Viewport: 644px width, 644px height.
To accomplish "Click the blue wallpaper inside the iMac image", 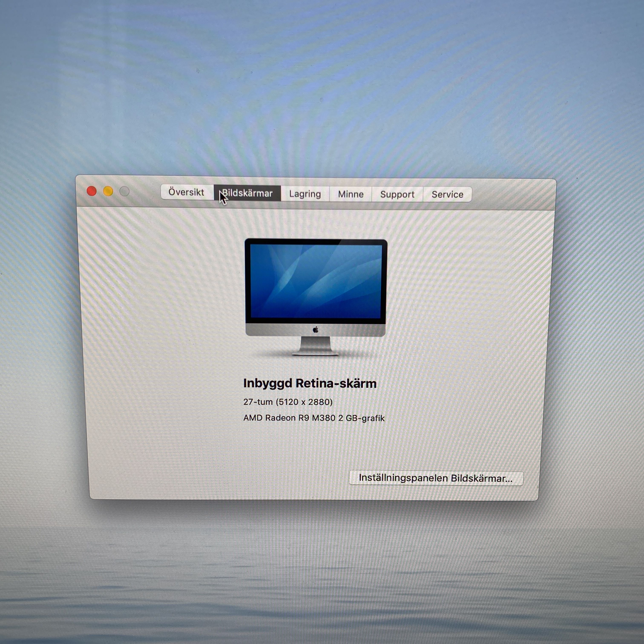I will pos(315,281).
